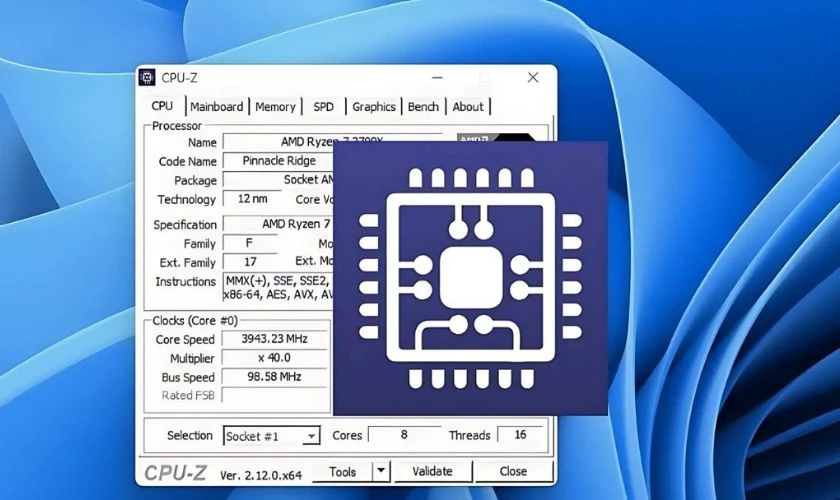Click the empty Rated FSB field
This screenshot has height=500, width=840.
pos(274,395)
